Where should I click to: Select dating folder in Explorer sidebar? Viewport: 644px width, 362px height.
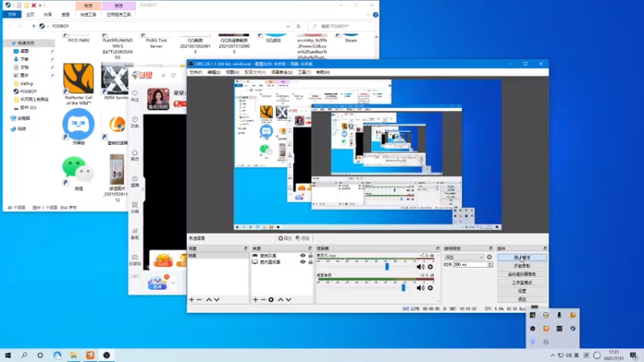pyautogui.click(x=27, y=84)
